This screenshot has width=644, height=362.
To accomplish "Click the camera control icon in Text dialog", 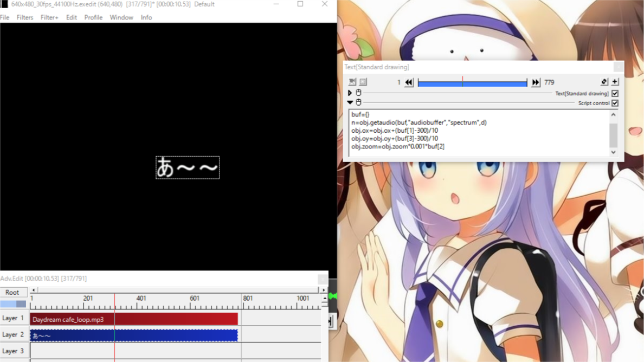I will [x=352, y=82].
